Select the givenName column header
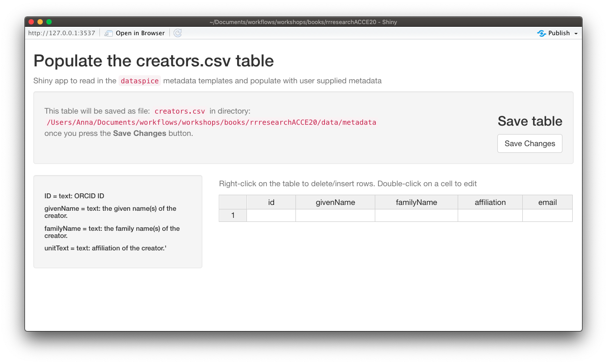607x364 pixels. 336,202
